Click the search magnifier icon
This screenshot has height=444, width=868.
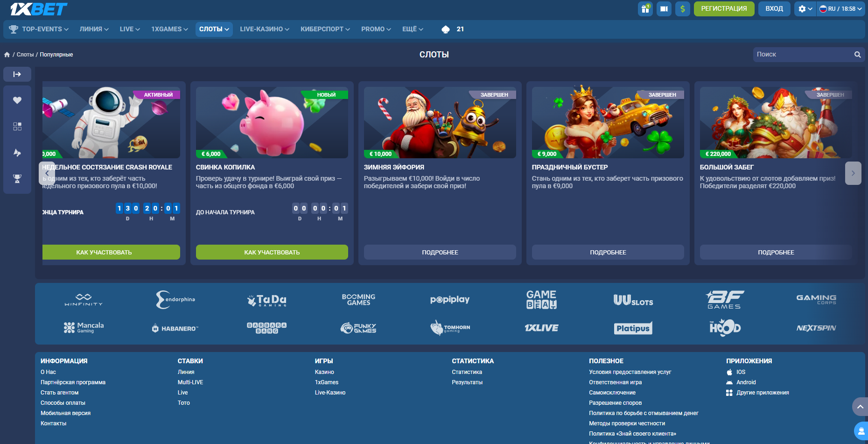point(857,55)
